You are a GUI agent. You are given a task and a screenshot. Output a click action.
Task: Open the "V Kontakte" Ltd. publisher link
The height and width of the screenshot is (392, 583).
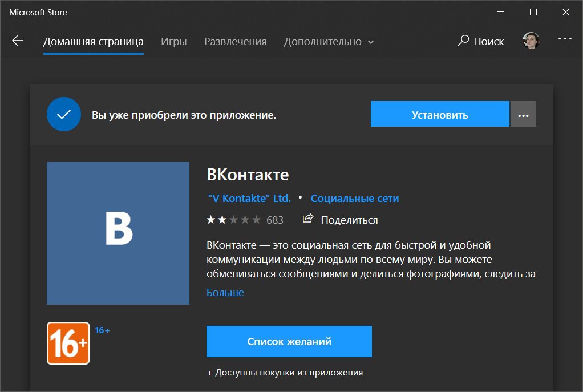(x=249, y=198)
